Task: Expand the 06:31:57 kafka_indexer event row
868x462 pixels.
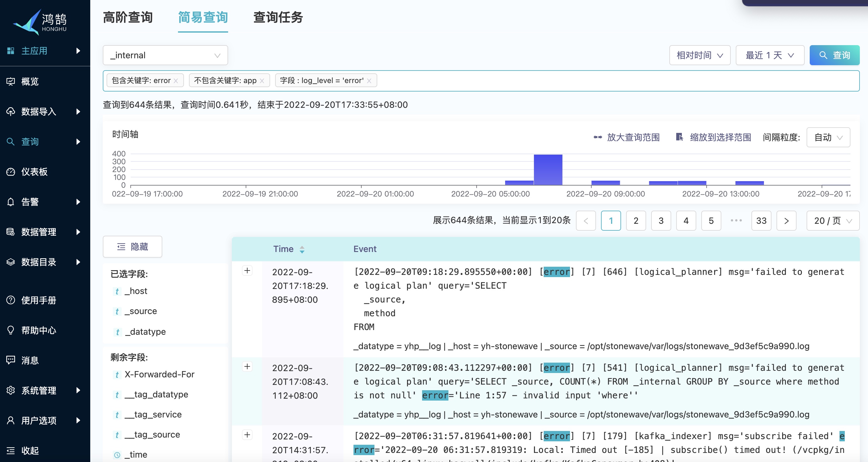Action: (247, 435)
